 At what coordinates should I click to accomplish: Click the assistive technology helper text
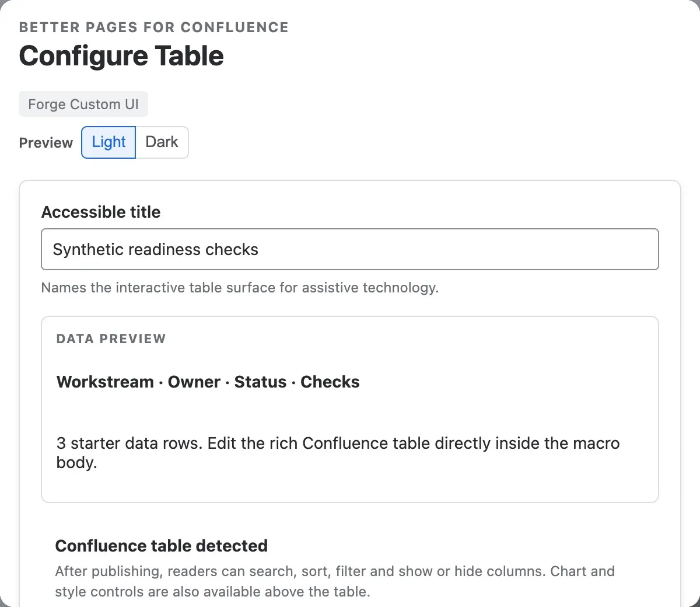coord(240,288)
